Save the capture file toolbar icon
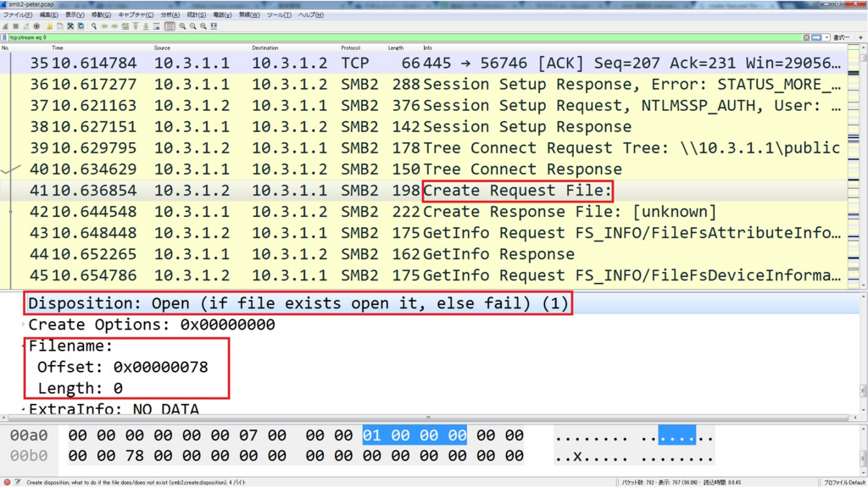The width and height of the screenshot is (868, 488). (60, 26)
